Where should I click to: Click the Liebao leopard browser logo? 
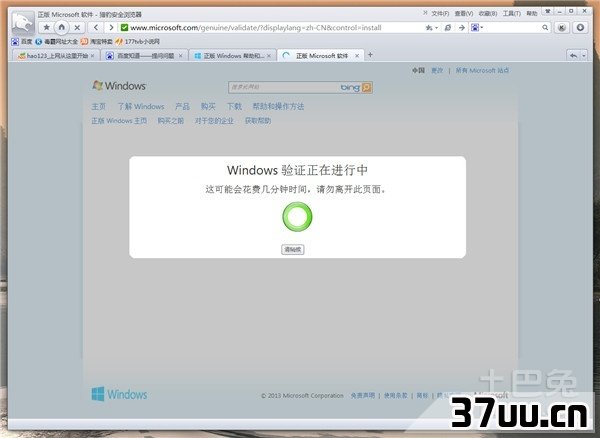point(23,23)
